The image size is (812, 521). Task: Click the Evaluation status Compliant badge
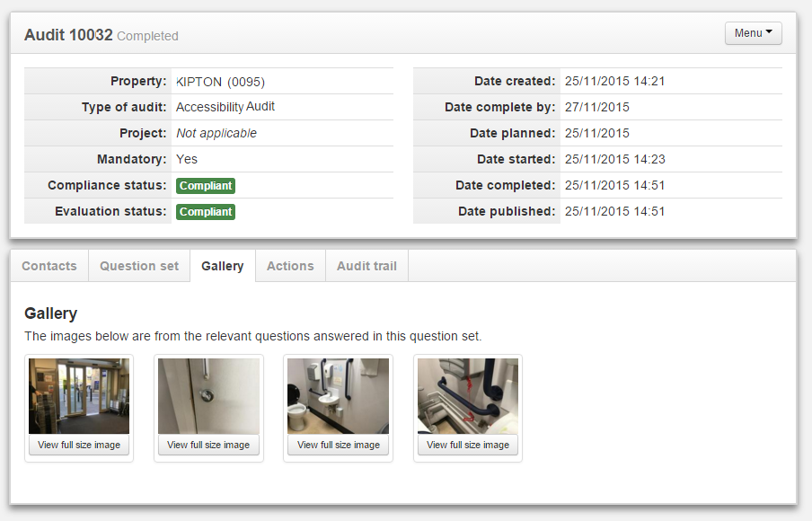click(206, 212)
